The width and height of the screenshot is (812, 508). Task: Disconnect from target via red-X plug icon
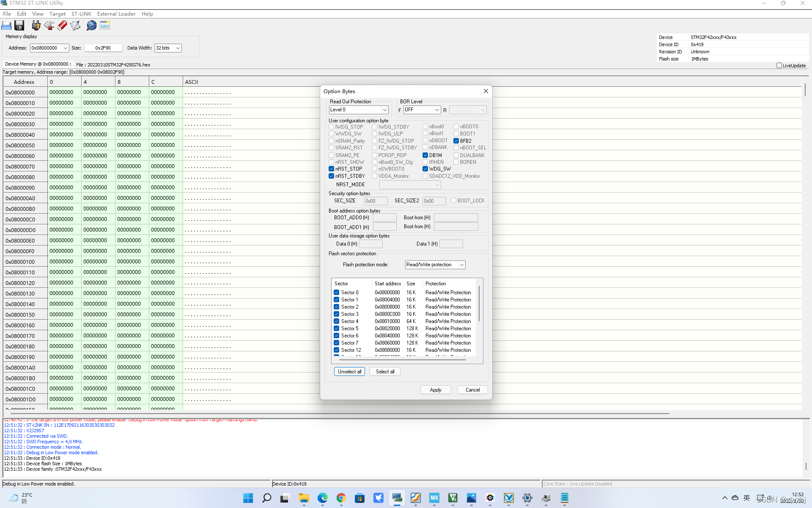pos(49,25)
